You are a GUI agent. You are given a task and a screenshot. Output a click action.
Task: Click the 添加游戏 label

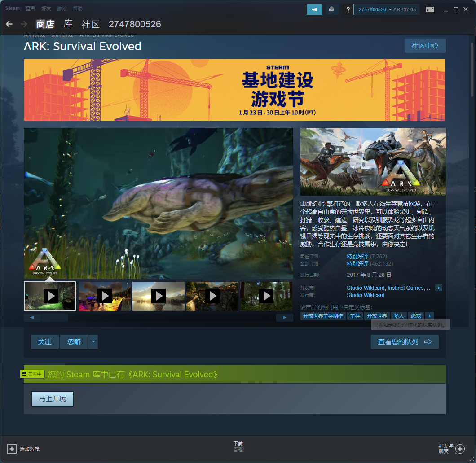click(x=30, y=449)
